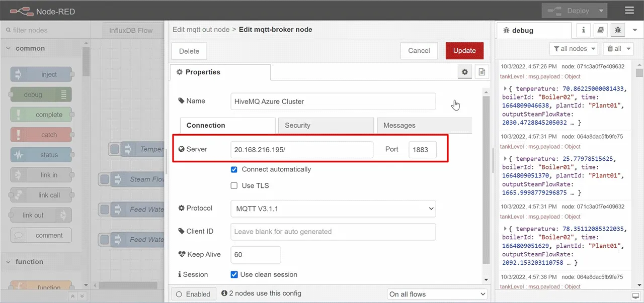The image size is (644, 303).
Task: Click the Delete button in editor
Action: click(189, 51)
